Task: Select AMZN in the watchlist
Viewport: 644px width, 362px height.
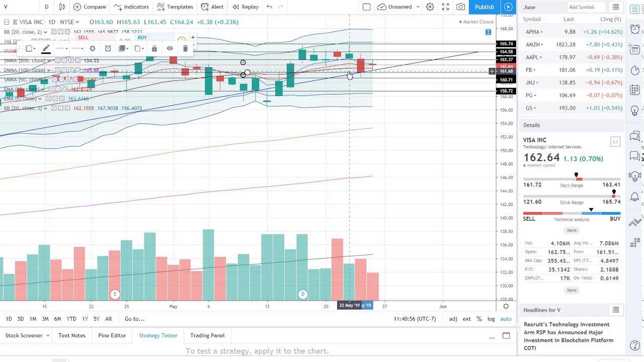Action: 572,45
